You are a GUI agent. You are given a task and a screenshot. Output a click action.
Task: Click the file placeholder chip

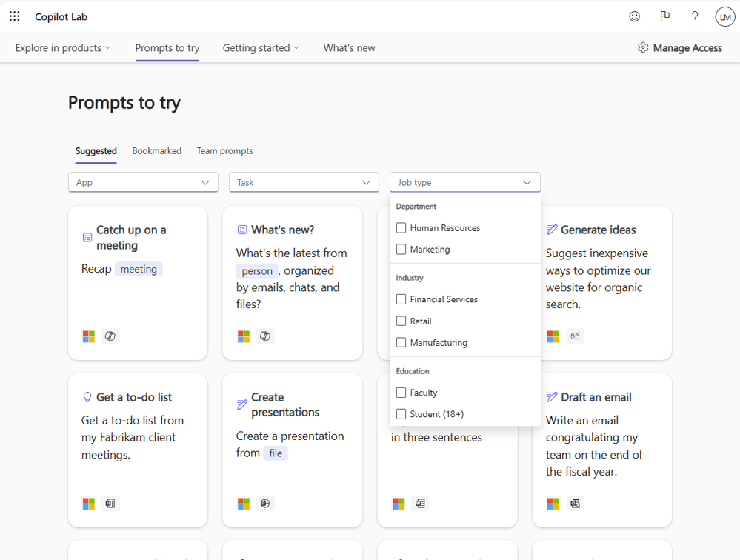276,453
